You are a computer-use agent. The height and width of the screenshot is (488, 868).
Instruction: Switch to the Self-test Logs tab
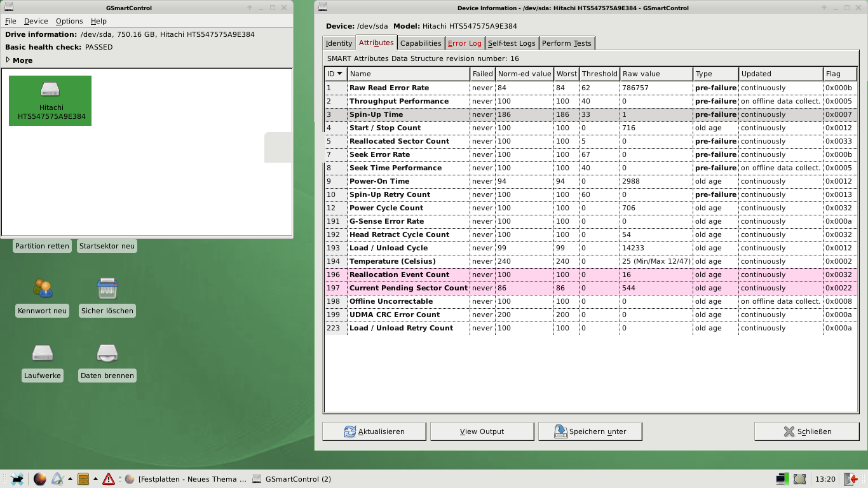tap(512, 43)
